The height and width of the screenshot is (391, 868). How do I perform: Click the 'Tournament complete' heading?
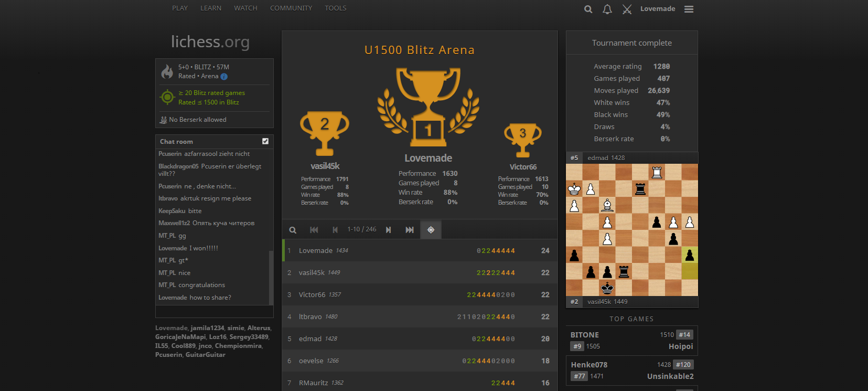(x=632, y=43)
